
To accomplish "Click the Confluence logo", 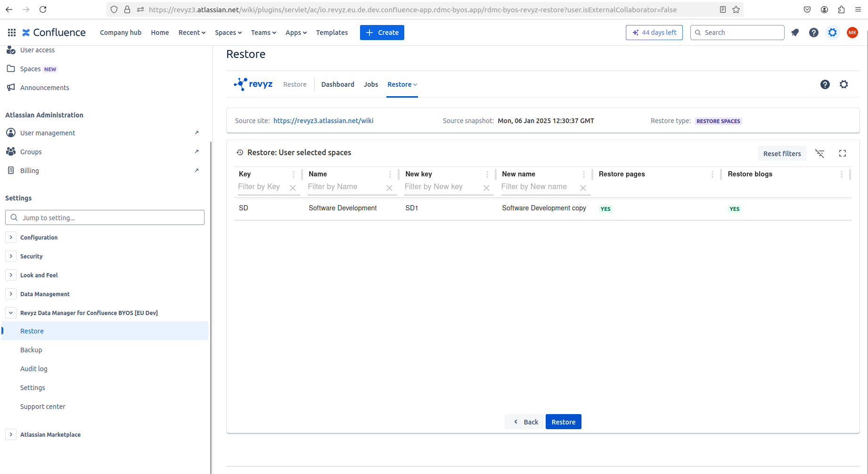I will pyautogui.click(x=54, y=33).
